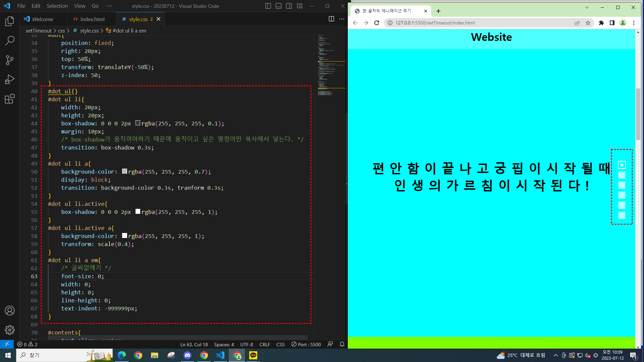Click the Port : 5500 status button
This screenshot has height=362, width=644.
306,344
